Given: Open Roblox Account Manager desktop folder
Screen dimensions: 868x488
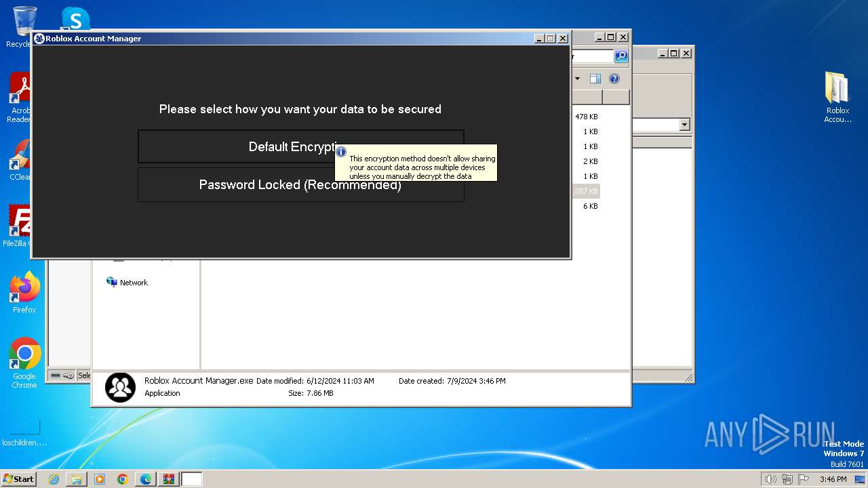Looking at the screenshot, I should pyautogui.click(x=837, y=98).
